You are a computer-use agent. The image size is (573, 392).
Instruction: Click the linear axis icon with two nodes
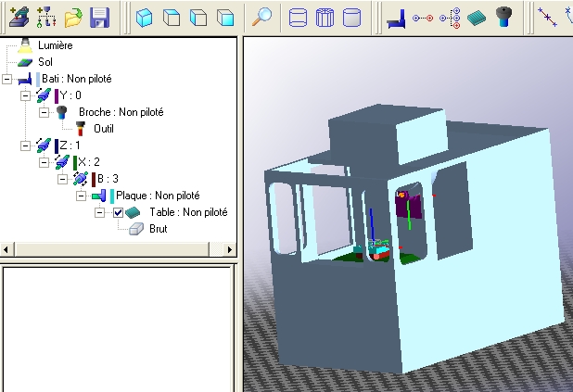(x=423, y=18)
